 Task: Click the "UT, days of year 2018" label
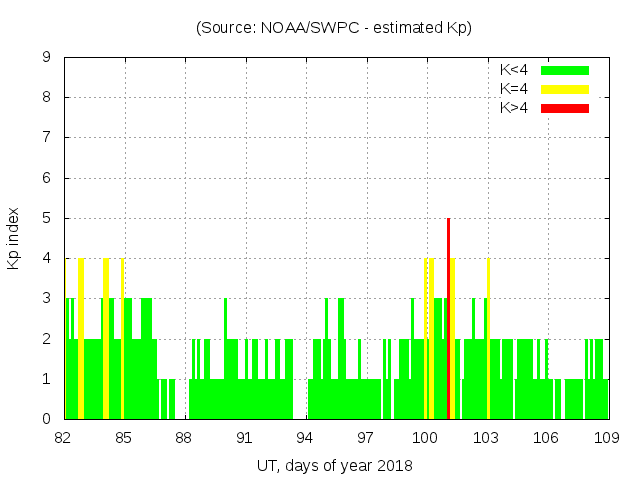[335, 466]
